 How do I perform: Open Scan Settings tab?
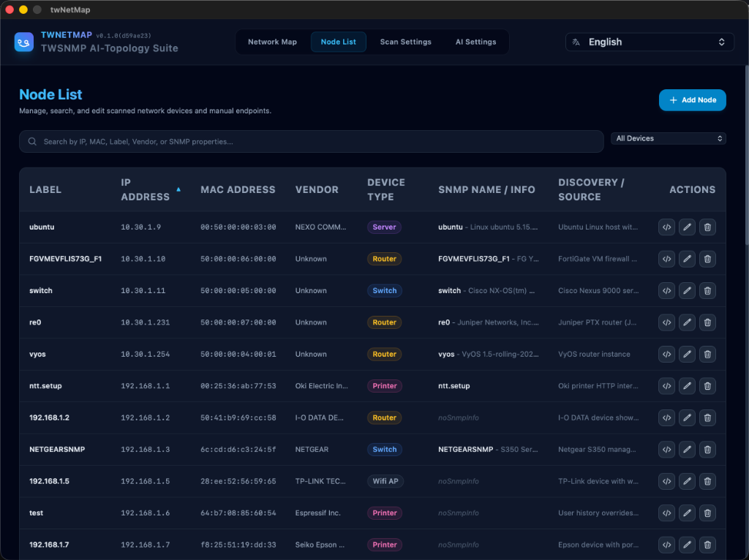[x=405, y=42]
